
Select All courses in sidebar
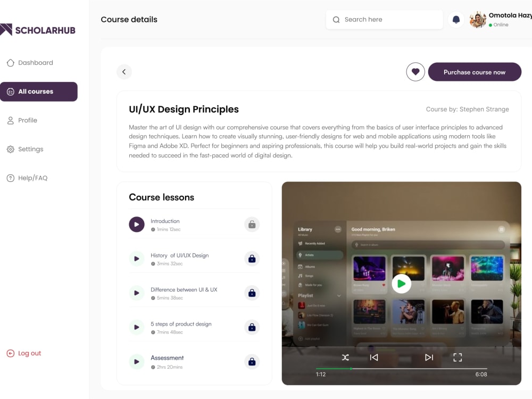point(39,92)
